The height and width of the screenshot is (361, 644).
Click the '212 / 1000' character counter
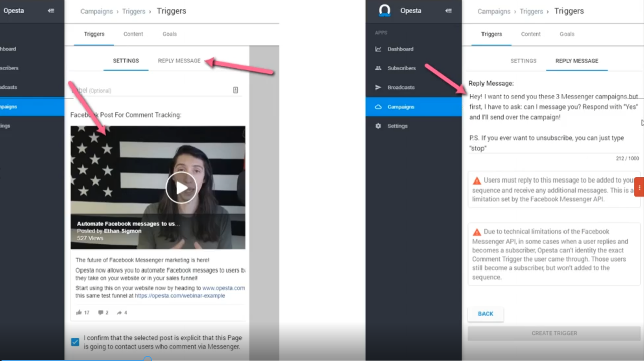coord(627,159)
